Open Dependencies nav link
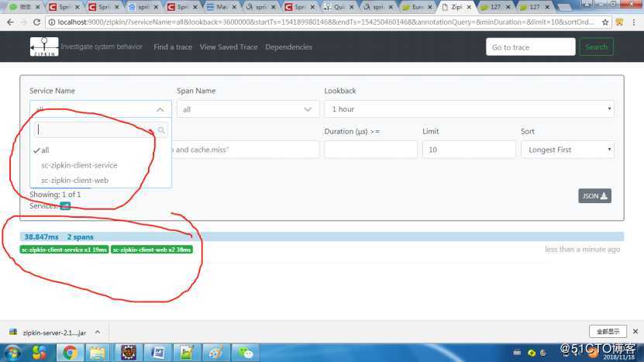The width and height of the screenshot is (644, 362). click(289, 47)
